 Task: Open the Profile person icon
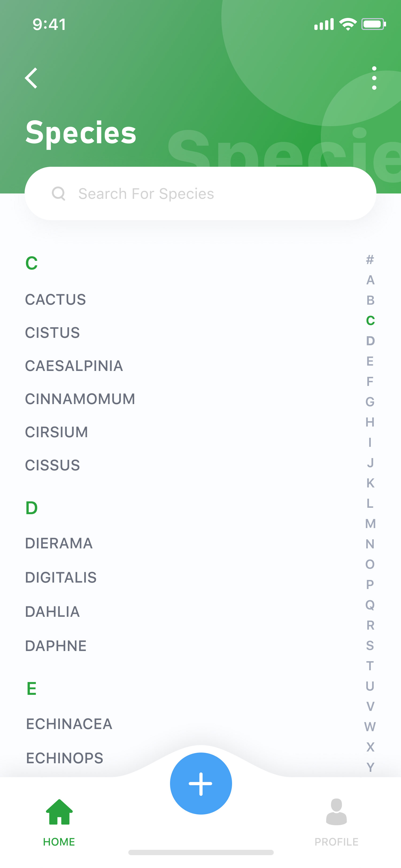pyautogui.click(x=336, y=812)
